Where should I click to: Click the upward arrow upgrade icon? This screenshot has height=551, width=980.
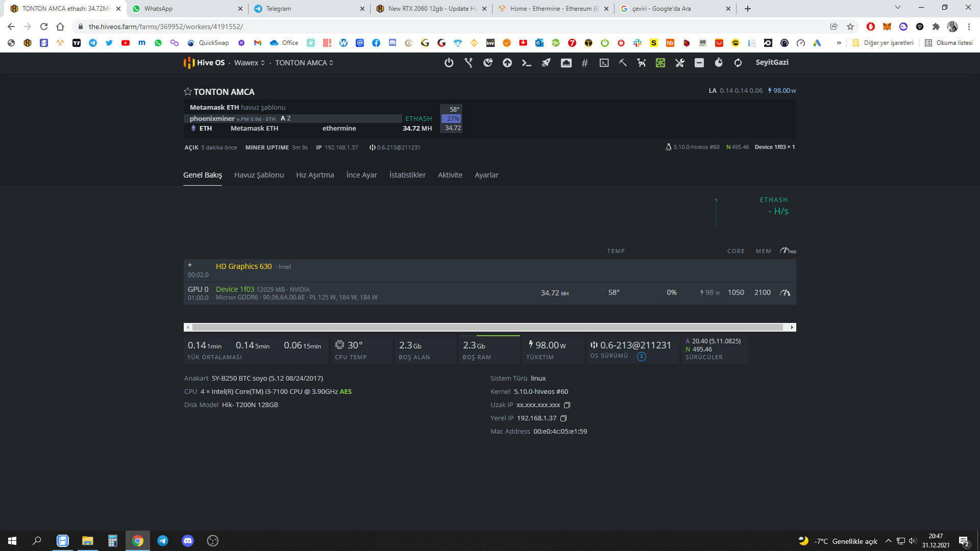point(507,63)
